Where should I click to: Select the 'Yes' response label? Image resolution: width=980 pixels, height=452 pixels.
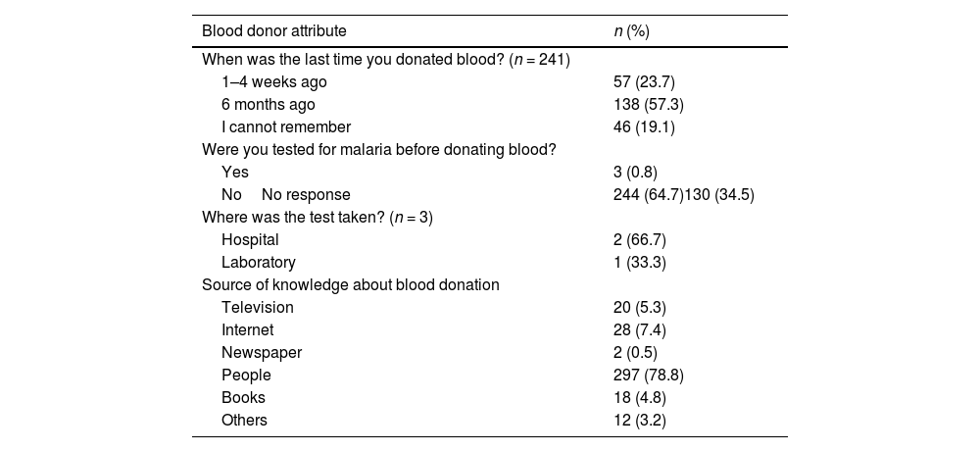click(x=235, y=173)
